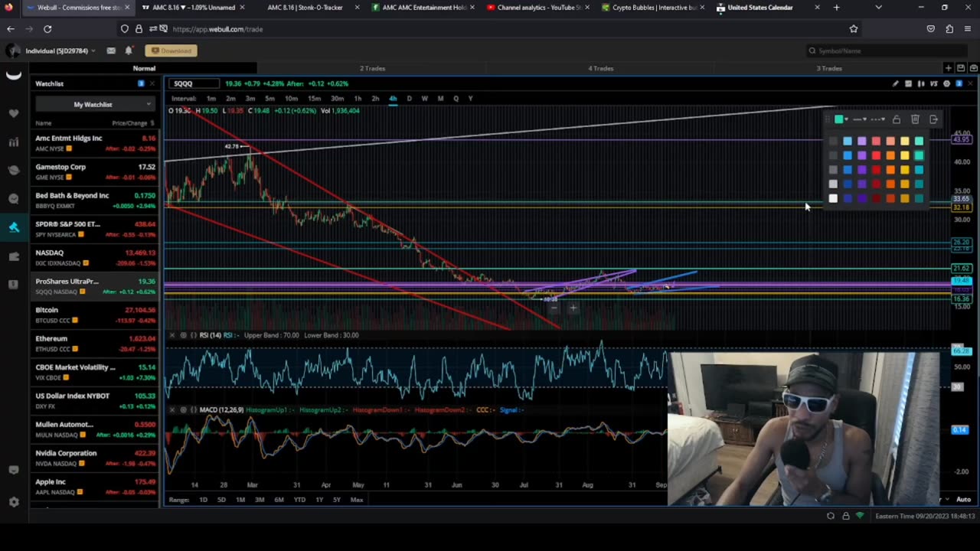
Task: Select the 1m interval
Action: pos(211,99)
